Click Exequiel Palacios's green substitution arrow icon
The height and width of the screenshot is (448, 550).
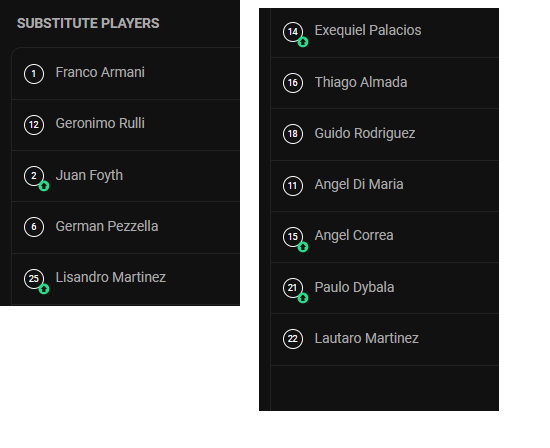coord(303,42)
